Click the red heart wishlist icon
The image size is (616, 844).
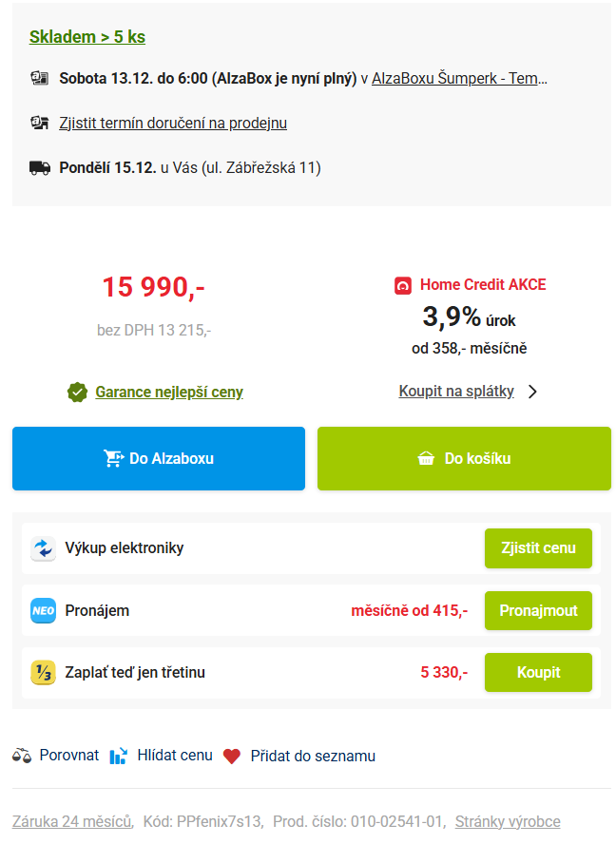click(232, 757)
